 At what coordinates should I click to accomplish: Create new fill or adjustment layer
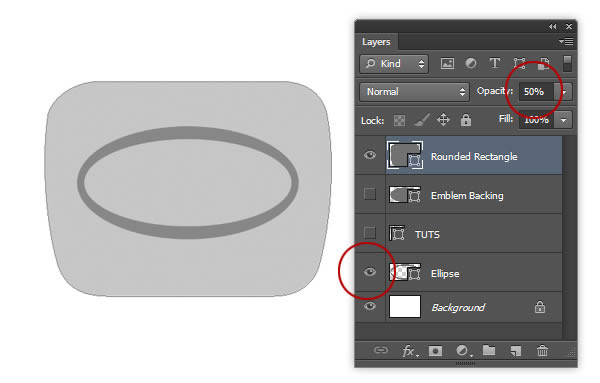coord(463,350)
